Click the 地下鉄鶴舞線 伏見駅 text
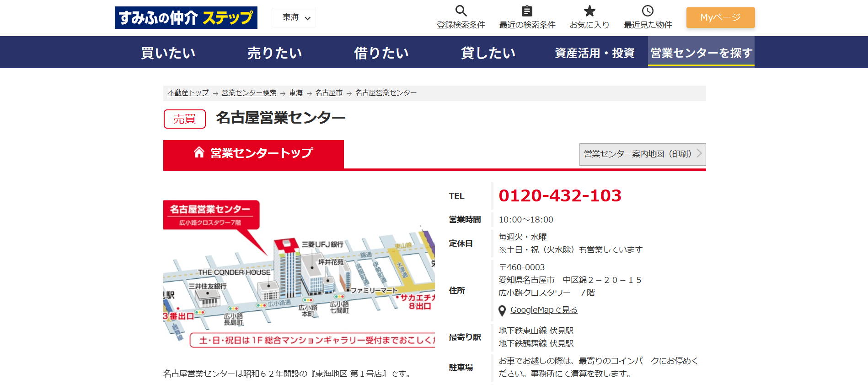 click(x=536, y=344)
